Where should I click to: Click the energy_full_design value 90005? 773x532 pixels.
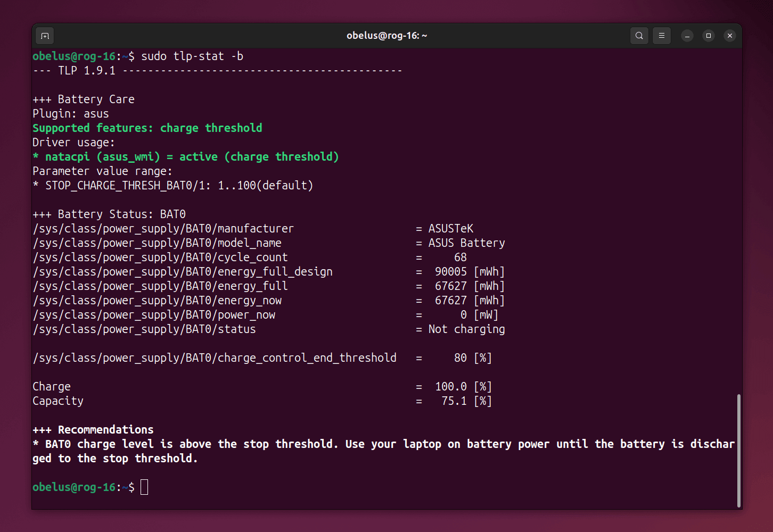point(450,272)
